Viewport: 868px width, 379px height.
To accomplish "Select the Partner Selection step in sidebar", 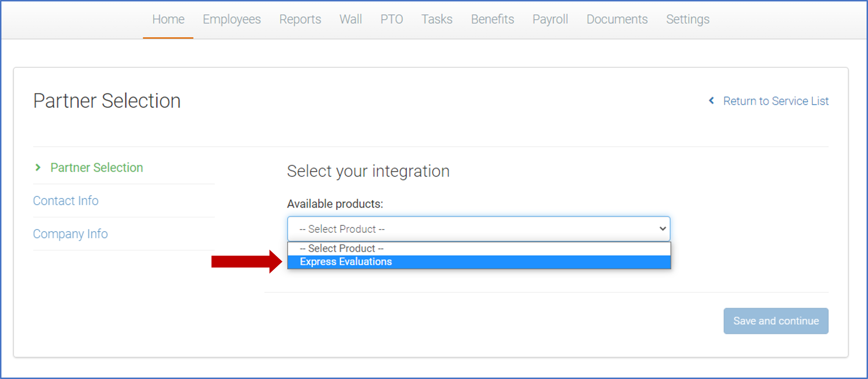I will [97, 168].
